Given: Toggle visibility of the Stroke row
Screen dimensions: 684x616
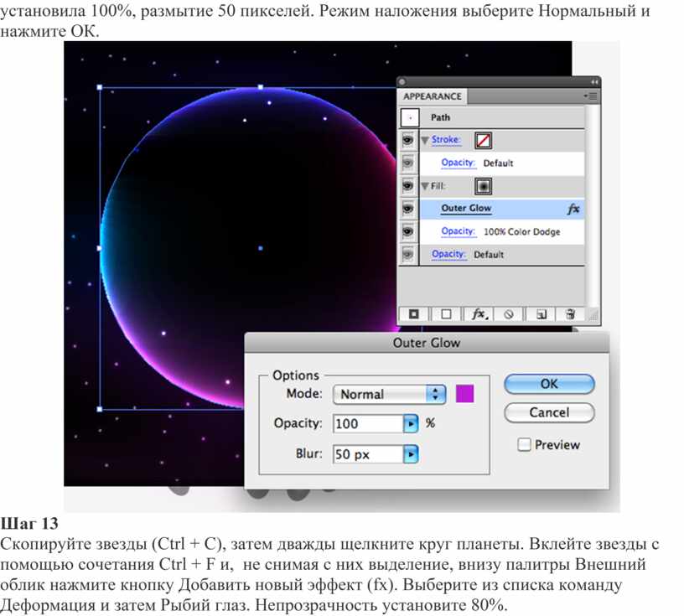Looking at the screenshot, I should tap(408, 140).
